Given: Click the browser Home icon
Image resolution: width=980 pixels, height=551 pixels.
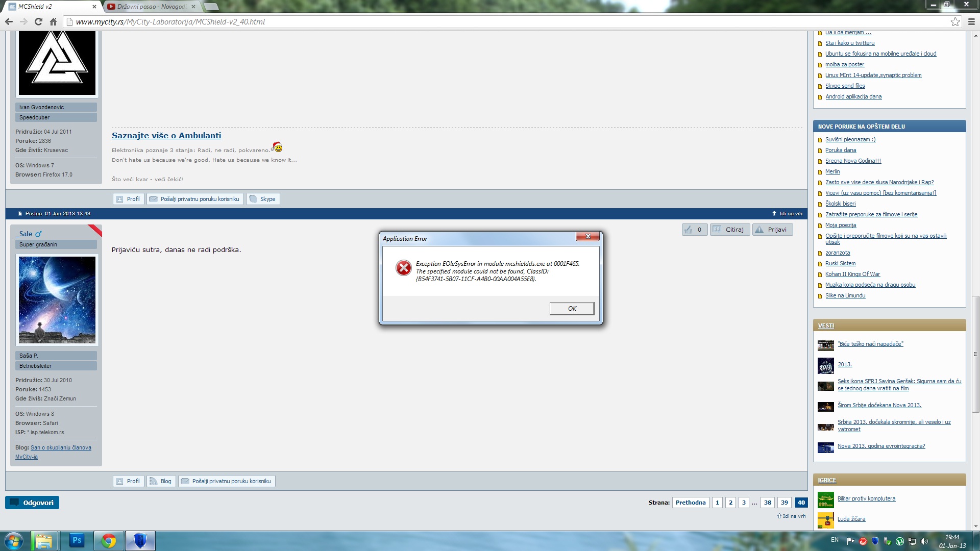Looking at the screenshot, I should tap(53, 21).
